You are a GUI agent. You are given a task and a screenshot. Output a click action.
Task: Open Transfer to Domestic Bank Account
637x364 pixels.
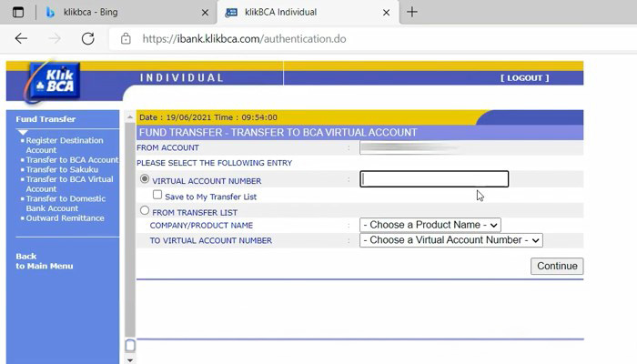pos(66,204)
